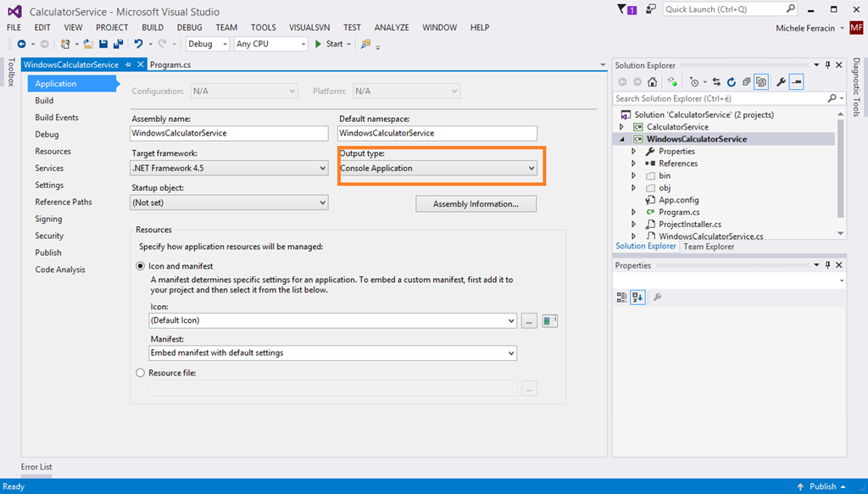Open the Build Events settings page
Screen dimensions: 868x494
click(57, 118)
